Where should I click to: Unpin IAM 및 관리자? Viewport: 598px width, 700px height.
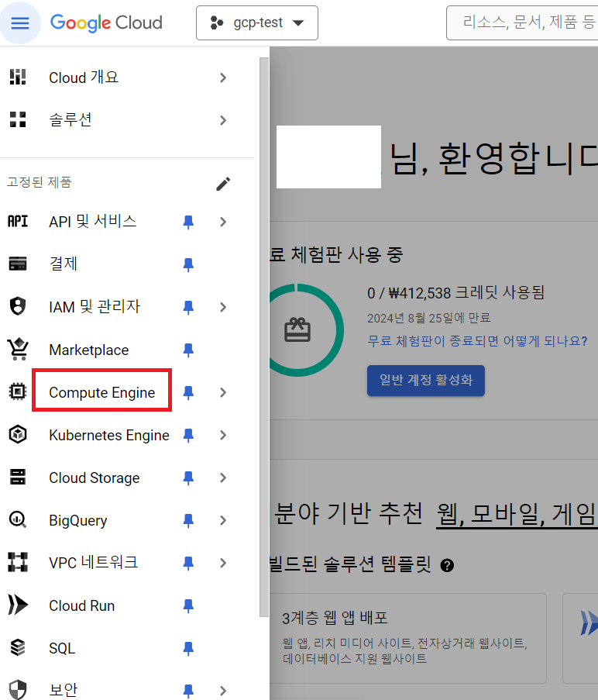tap(188, 307)
